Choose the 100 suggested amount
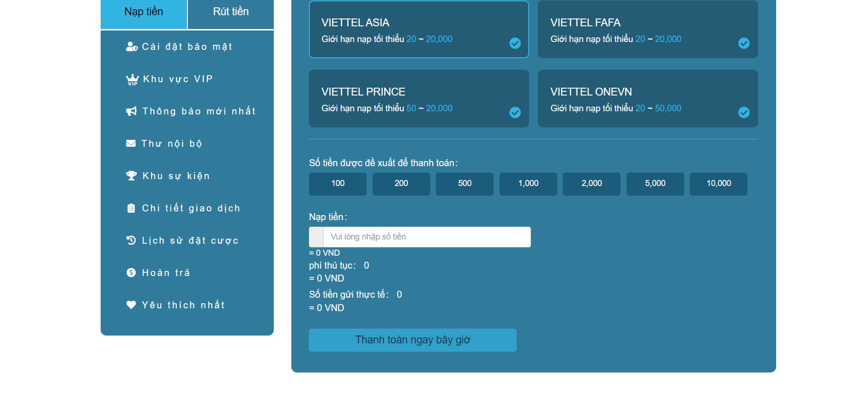Viewport: 868px width, 396px height. pos(338,184)
